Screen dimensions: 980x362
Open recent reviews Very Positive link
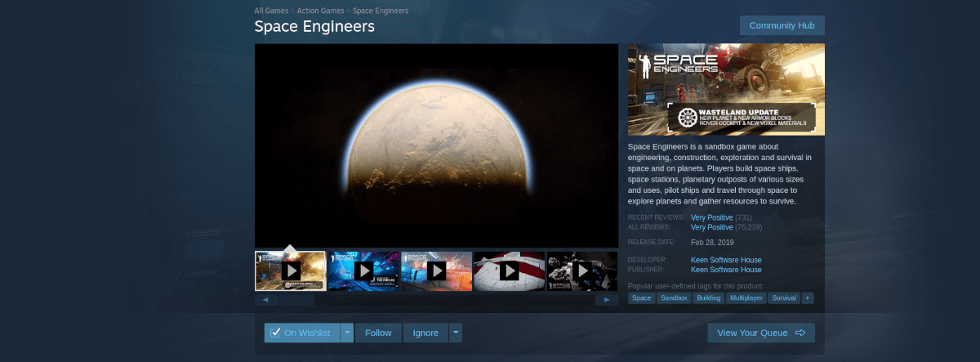pos(711,217)
